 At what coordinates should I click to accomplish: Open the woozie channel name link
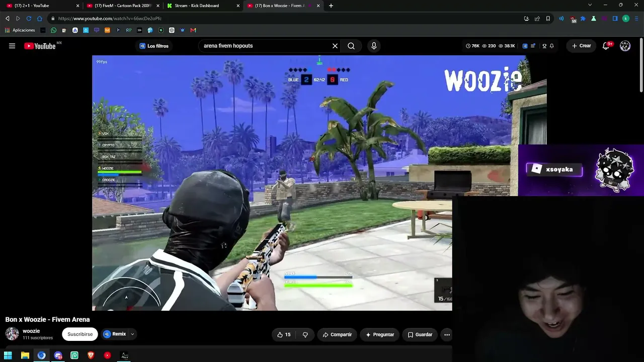(x=31, y=331)
